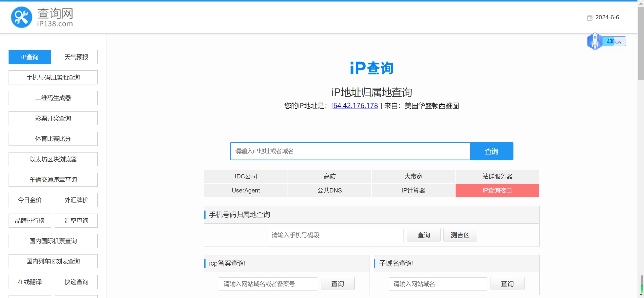Click the 64.42.176.178 IP address link
Screen dimensions: 644x298
click(355, 106)
